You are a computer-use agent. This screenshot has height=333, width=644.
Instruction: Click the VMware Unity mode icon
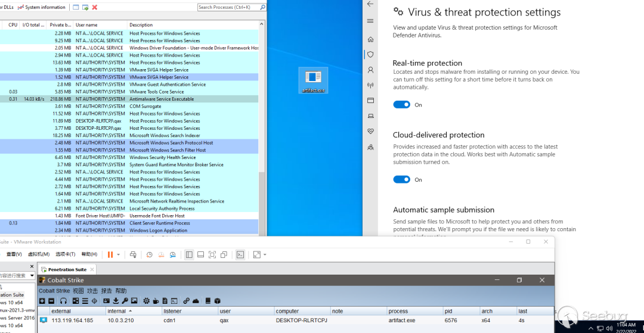coord(224,255)
